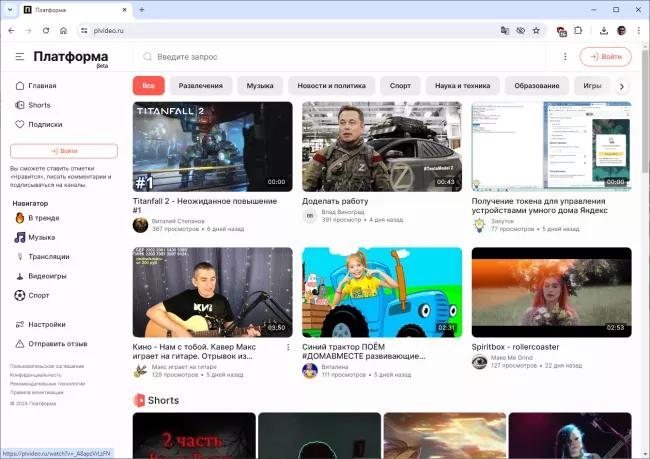Open Спорт in the navigator list
Screen dimensions: 650x459
tap(39, 296)
